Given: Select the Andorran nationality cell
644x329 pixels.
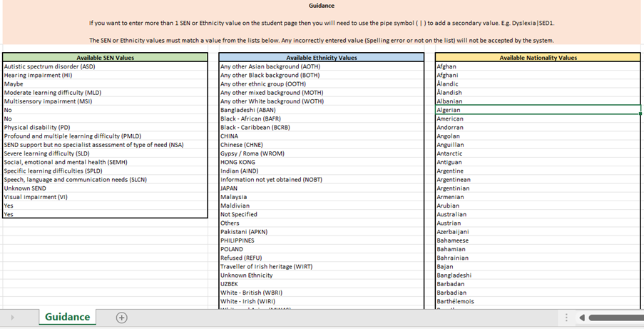Looking at the screenshot, I should point(538,127).
